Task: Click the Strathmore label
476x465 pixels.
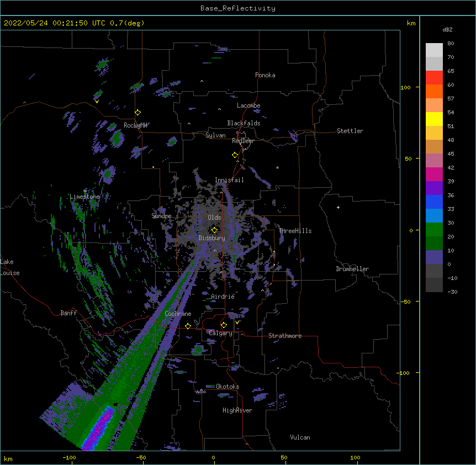Action: click(x=285, y=336)
